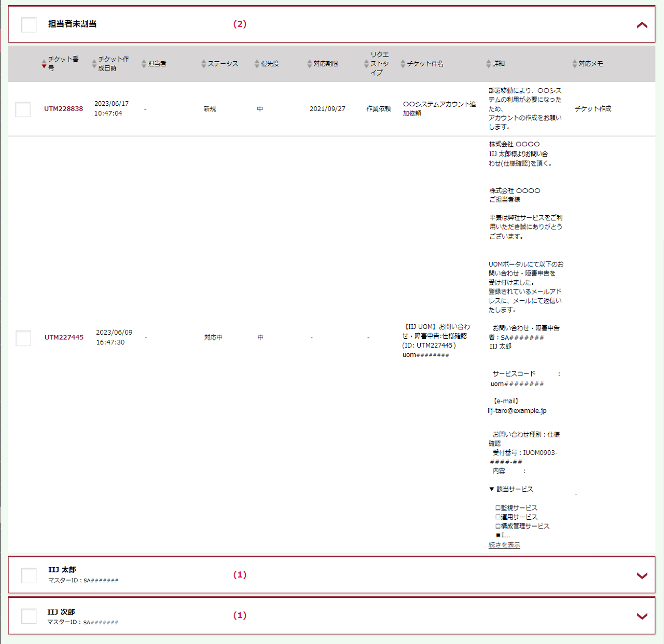Click the IIJ 次郎 group name
Image resolution: width=664 pixels, height=644 pixels.
click(61, 612)
